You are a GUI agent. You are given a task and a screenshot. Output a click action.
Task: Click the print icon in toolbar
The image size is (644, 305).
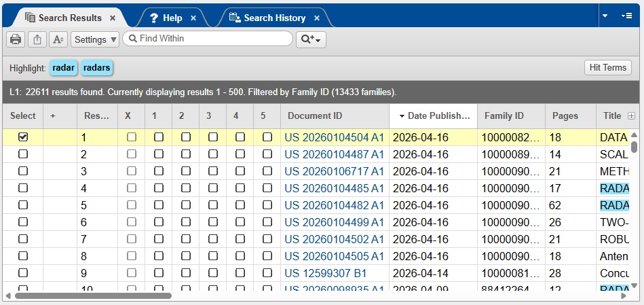pos(16,39)
